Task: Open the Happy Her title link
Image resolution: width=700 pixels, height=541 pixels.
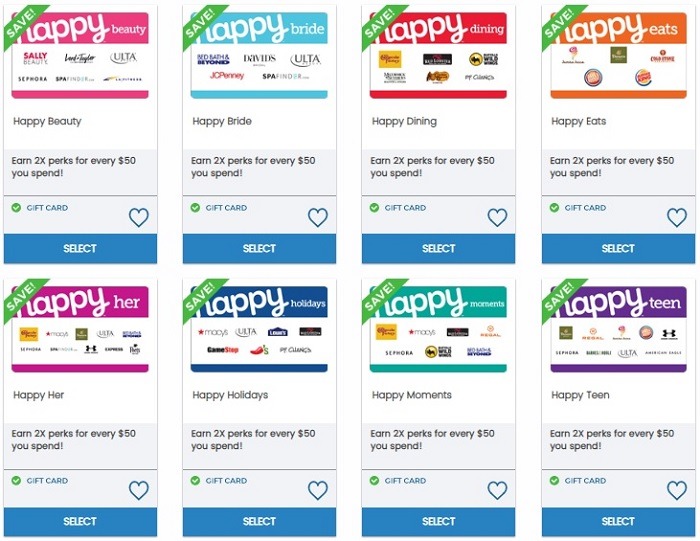Action: pos(38,395)
